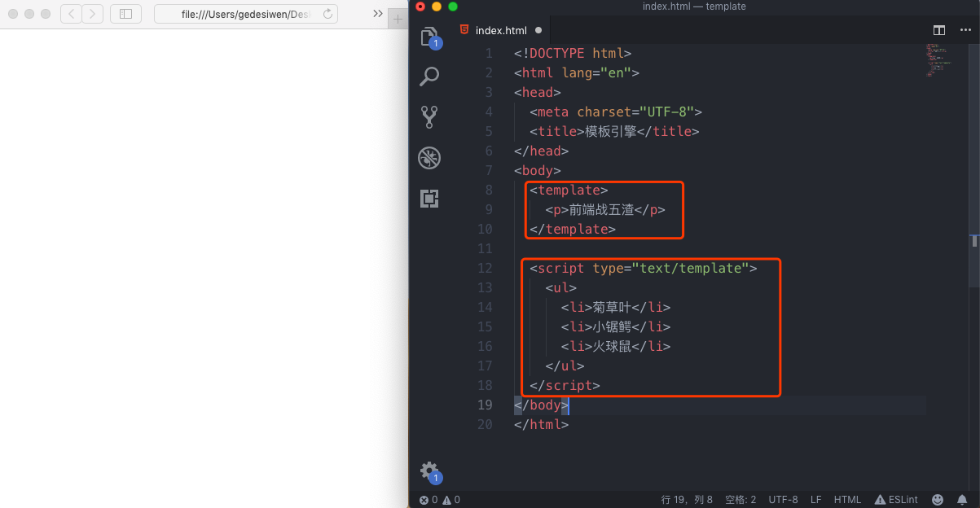Click the 小锯鳄 list item text

tap(612, 326)
